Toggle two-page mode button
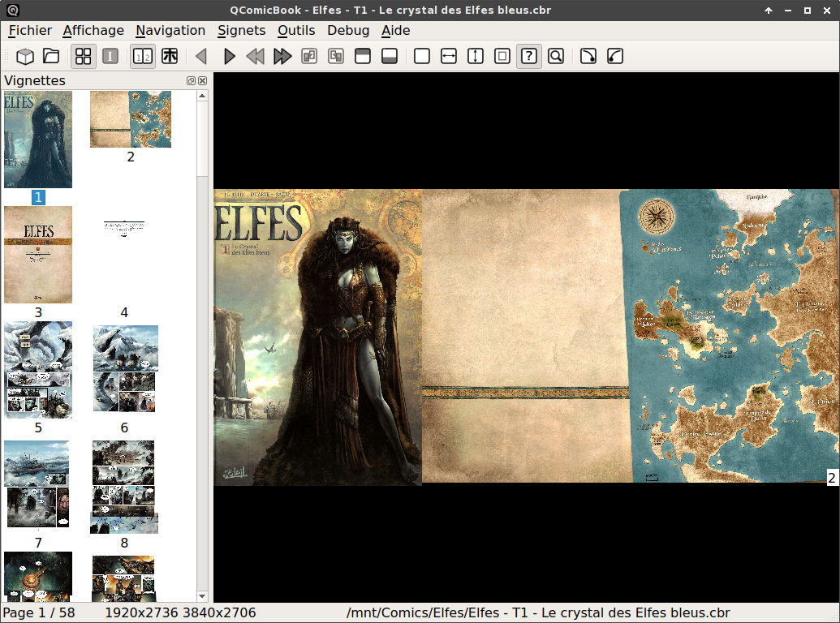 coord(143,56)
